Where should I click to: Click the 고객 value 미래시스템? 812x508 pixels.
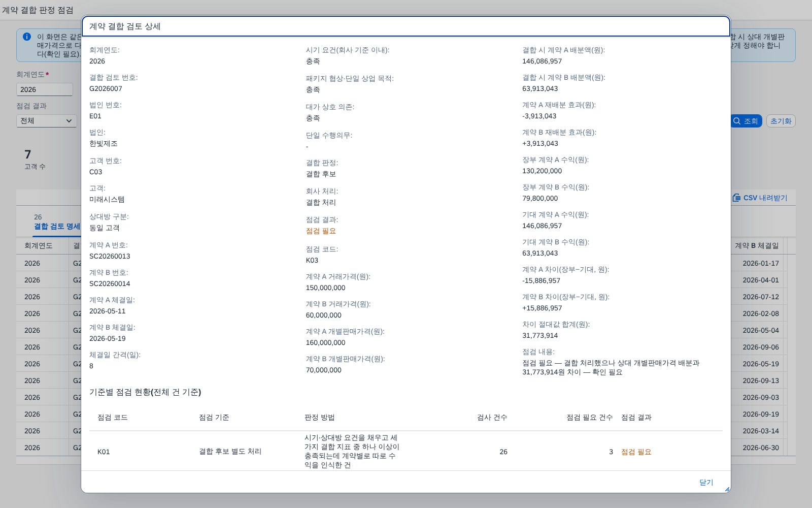pos(107,199)
